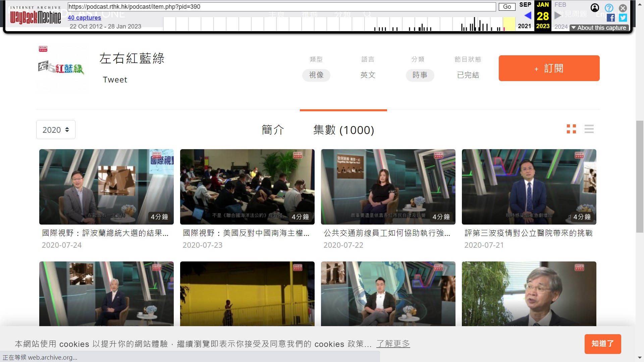The height and width of the screenshot is (362, 644).
Task: Open the 2020-07-24 國際視野 episode thumbnail
Action: pyautogui.click(x=106, y=187)
